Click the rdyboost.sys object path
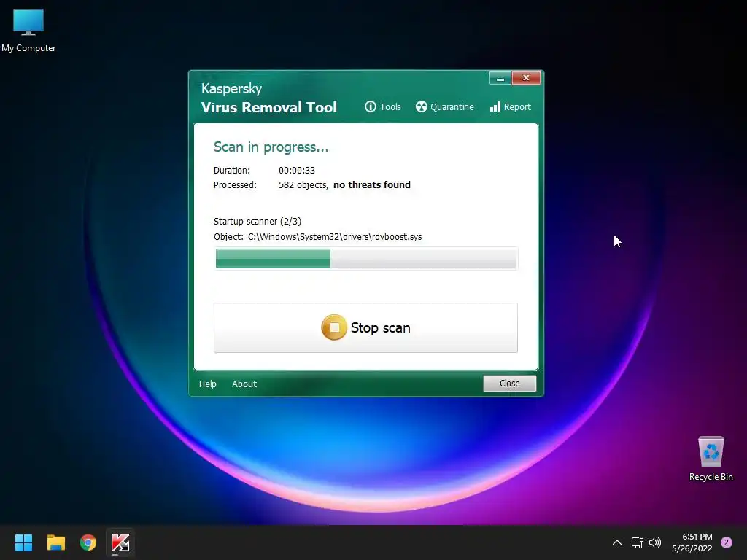747x560 pixels. pyautogui.click(x=335, y=237)
